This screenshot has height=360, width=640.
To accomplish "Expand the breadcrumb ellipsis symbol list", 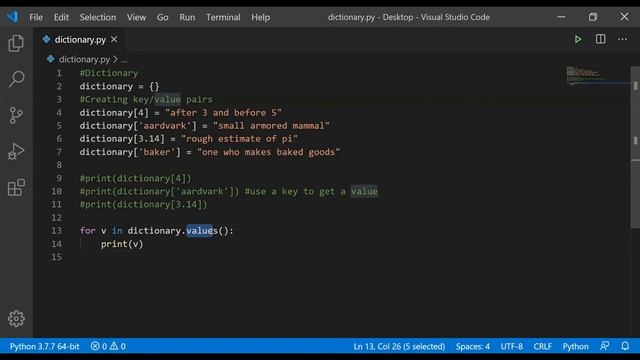I will point(124,60).
